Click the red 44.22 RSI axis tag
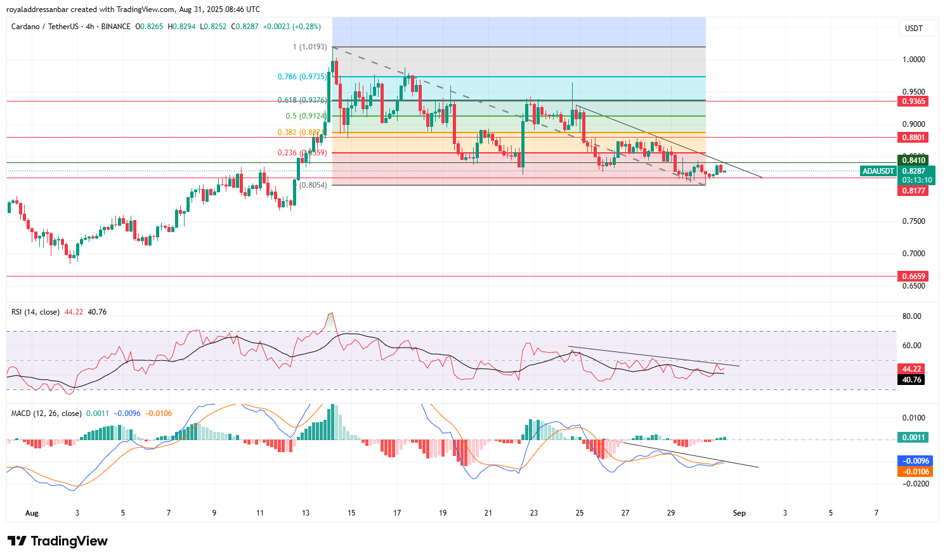Screen dimensions: 945x560 [911, 369]
